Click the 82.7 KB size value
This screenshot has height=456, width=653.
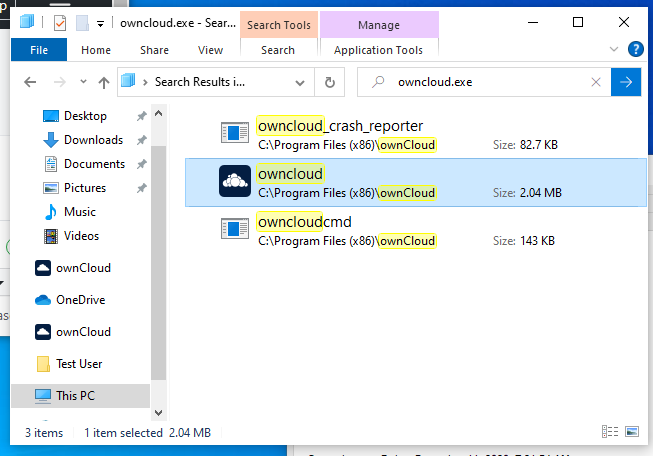click(x=538, y=145)
